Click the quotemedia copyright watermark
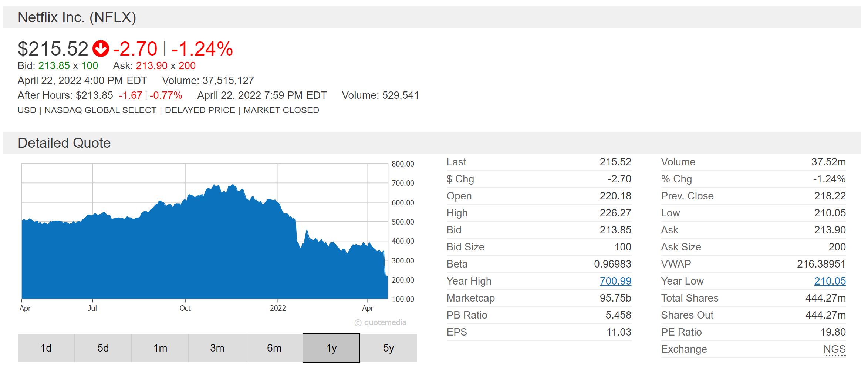Viewport: 868px width, 380px height. pos(381,323)
